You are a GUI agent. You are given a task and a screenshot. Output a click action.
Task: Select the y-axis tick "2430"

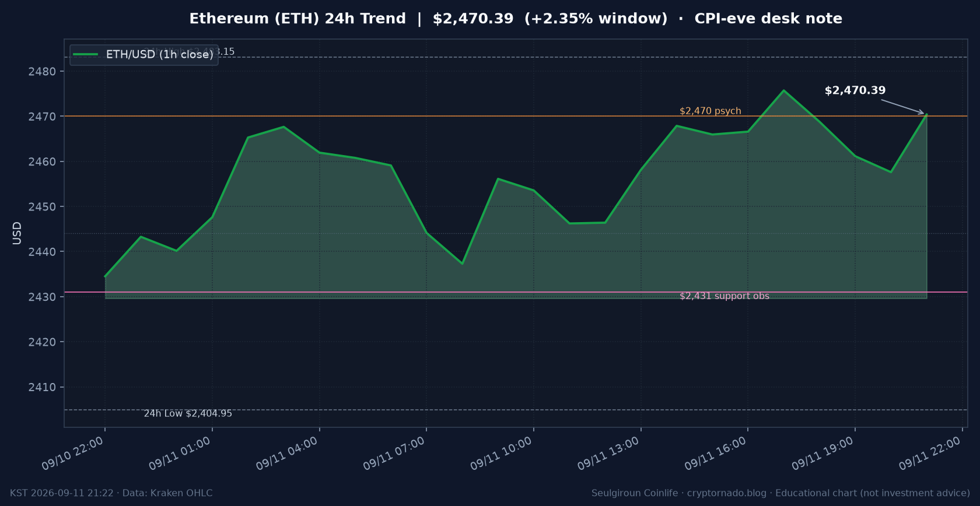(x=42, y=297)
